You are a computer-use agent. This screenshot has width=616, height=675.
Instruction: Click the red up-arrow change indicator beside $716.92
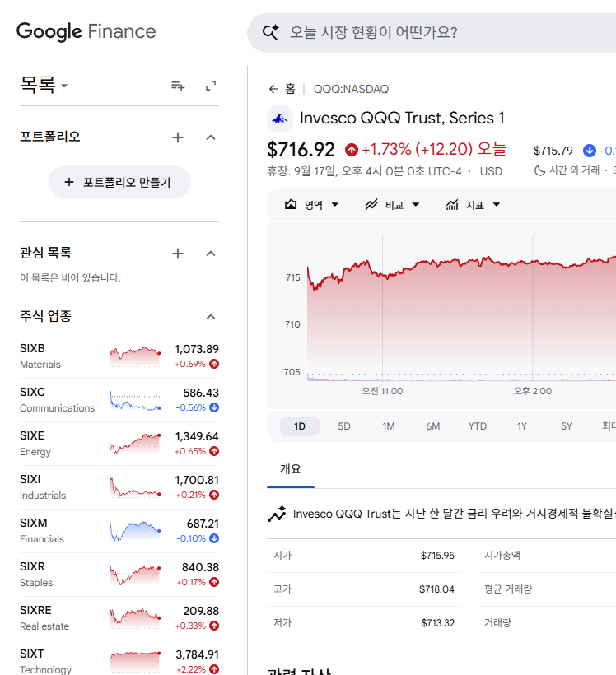point(352,150)
